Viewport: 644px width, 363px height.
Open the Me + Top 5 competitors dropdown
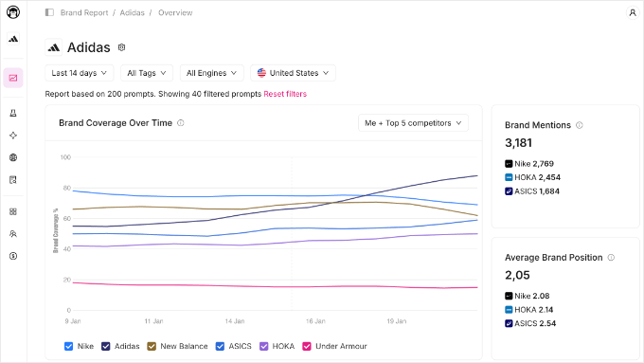click(413, 123)
